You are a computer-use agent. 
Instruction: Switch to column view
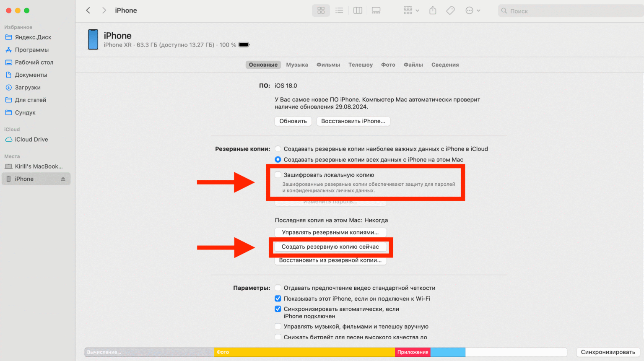(358, 10)
